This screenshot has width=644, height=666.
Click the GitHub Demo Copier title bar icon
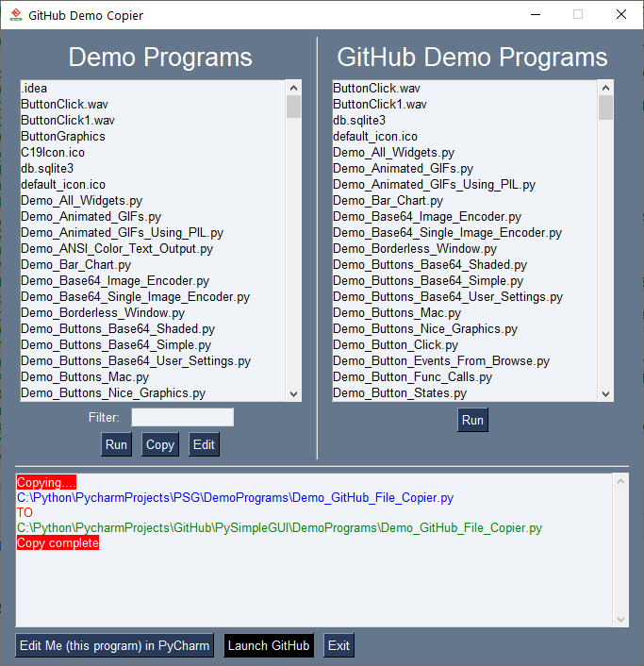click(16, 15)
